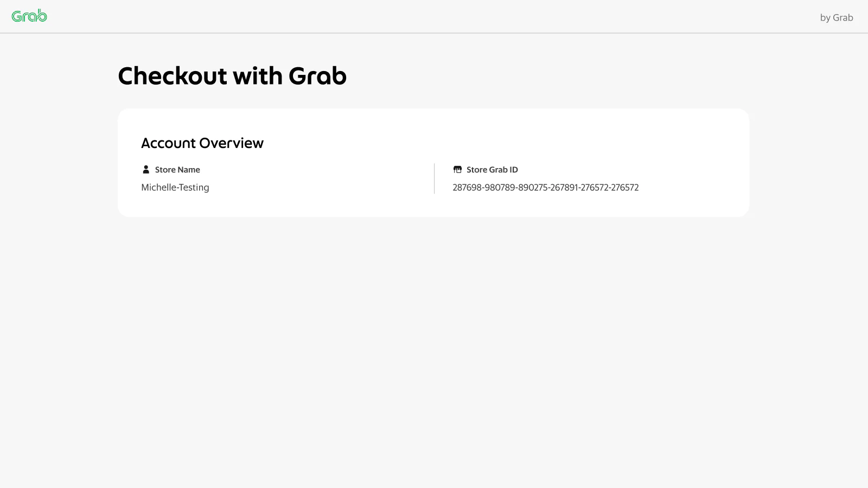Click the word "Account" in the card heading
This screenshot has width=868, height=488.
tap(168, 143)
